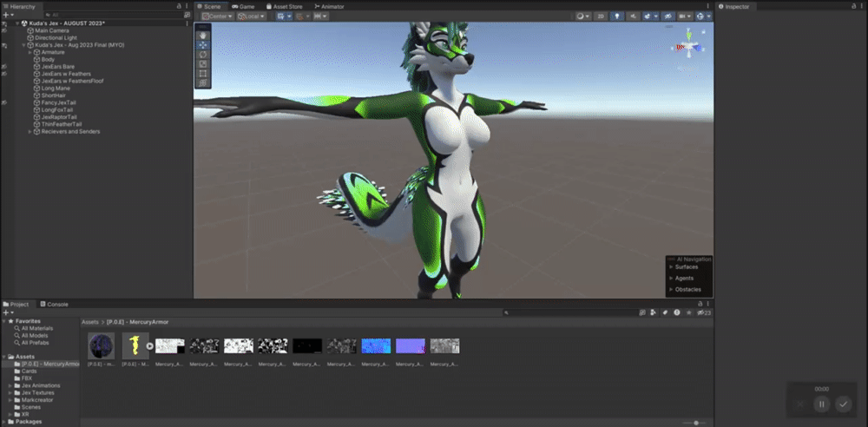The width and height of the screenshot is (868, 427).
Task: Open the Local handle rotation dropdown
Action: click(x=252, y=16)
